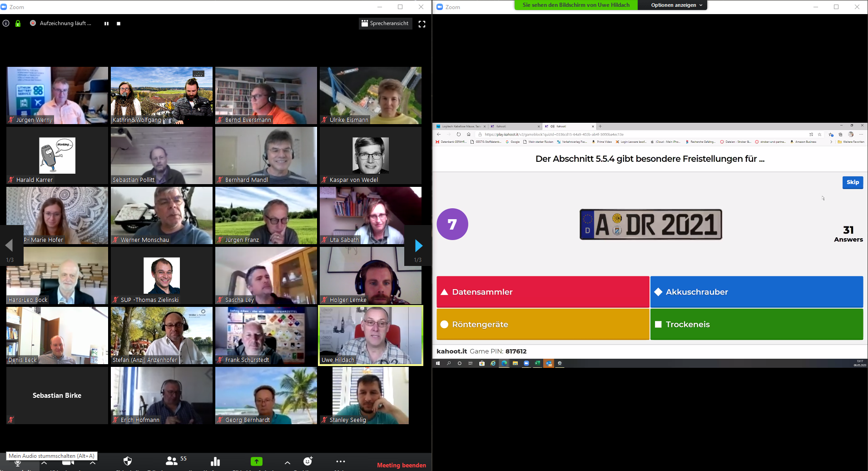The image size is (868, 471).
Task: Go to previous gallery page arrow
Action: [9, 246]
